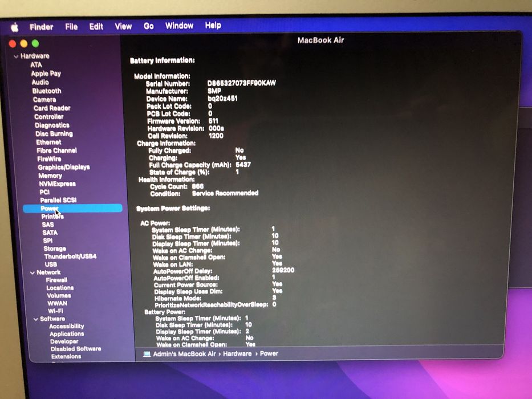Click the MacBook Air window title
This screenshot has height=399, width=532.
click(x=320, y=40)
